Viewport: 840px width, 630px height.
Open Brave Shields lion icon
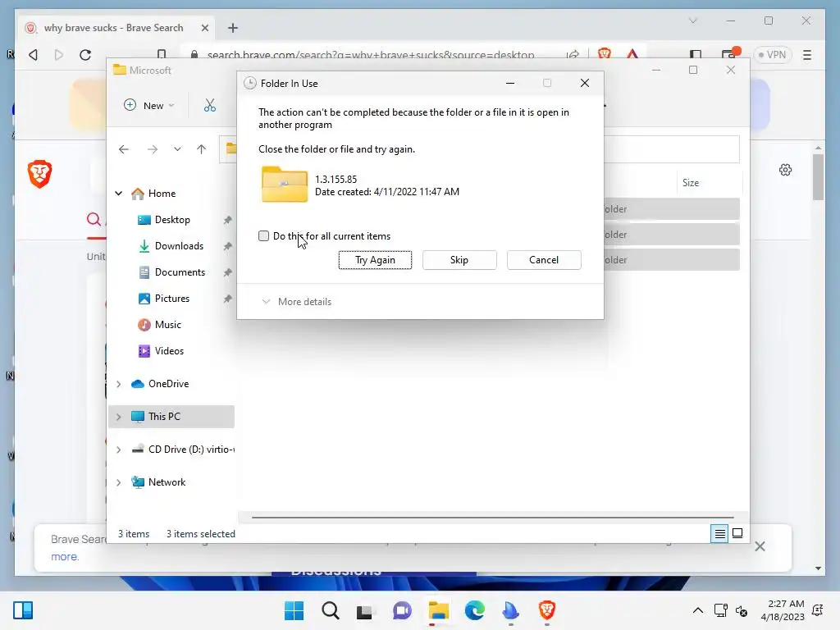[x=605, y=53]
